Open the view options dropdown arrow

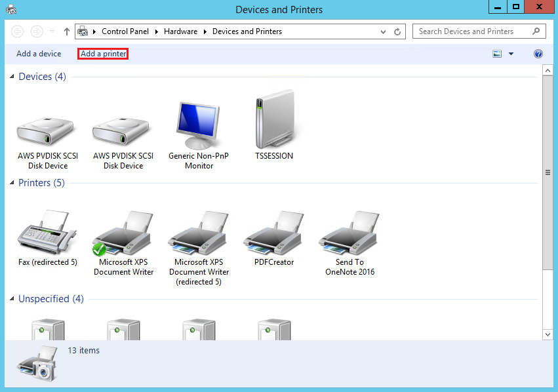pos(511,54)
